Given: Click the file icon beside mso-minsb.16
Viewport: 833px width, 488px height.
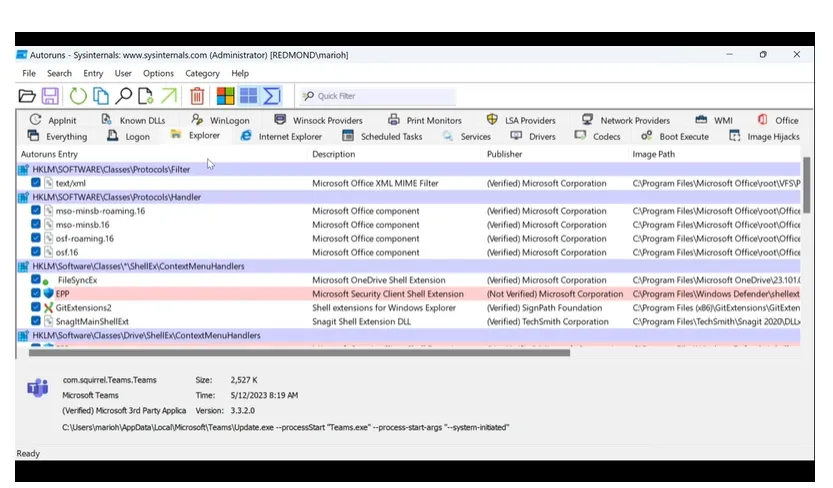Looking at the screenshot, I should click(x=49, y=225).
